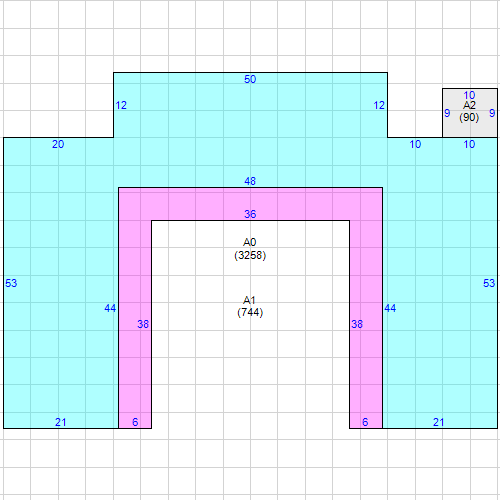Click the 48 dimension label above pink area
500x500 pixels.
[250, 181]
